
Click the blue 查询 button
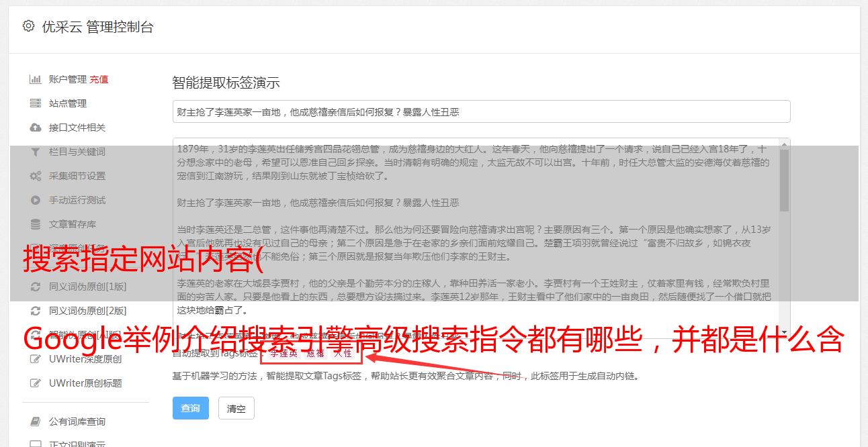tap(191, 408)
